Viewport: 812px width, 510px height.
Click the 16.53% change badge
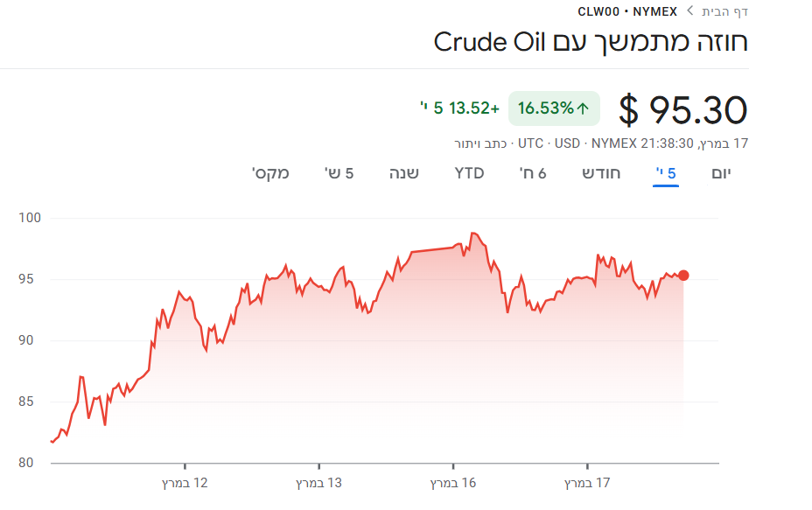point(554,108)
